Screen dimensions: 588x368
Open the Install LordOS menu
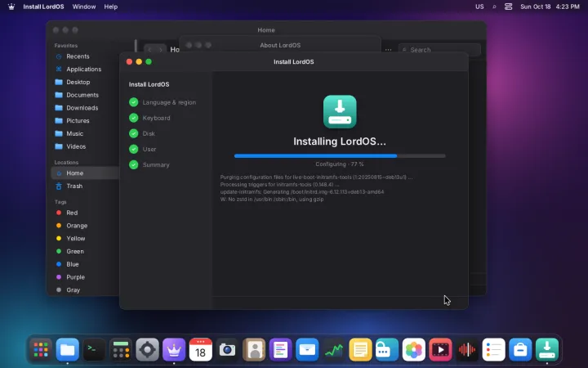[43, 7]
